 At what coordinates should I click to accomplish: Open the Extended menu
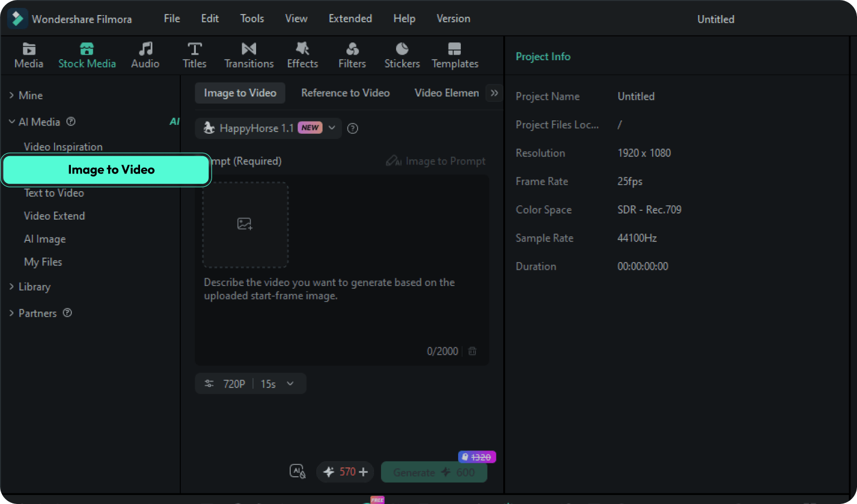350,18
